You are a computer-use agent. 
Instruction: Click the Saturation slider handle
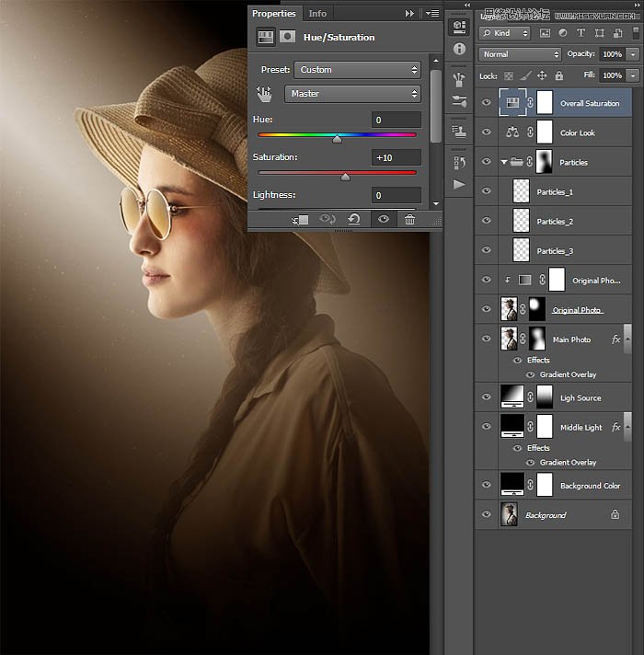345,177
